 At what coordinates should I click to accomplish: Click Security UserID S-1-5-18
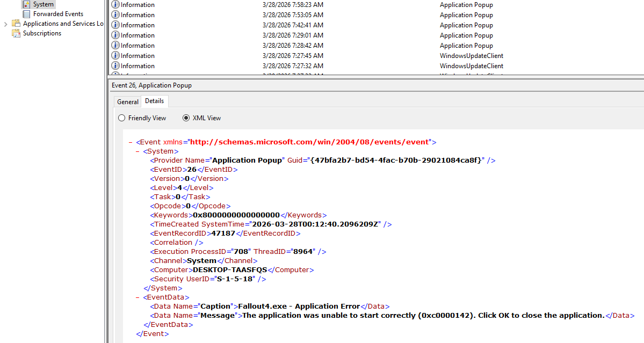pyautogui.click(x=235, y=279)
